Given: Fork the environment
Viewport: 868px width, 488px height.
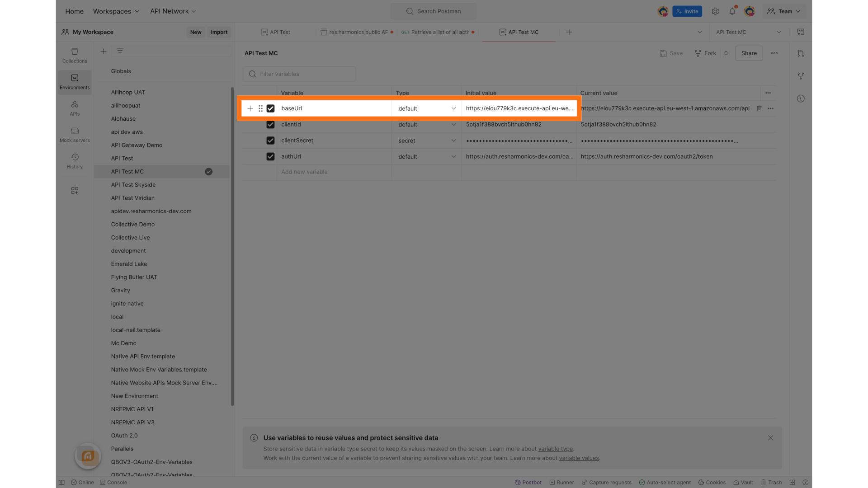Looking at the screenshot, I should (x=705, y=53).
